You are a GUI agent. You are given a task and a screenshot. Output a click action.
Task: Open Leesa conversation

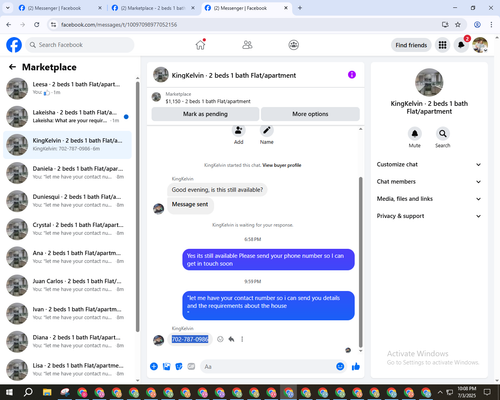click(x=67, y=88)
